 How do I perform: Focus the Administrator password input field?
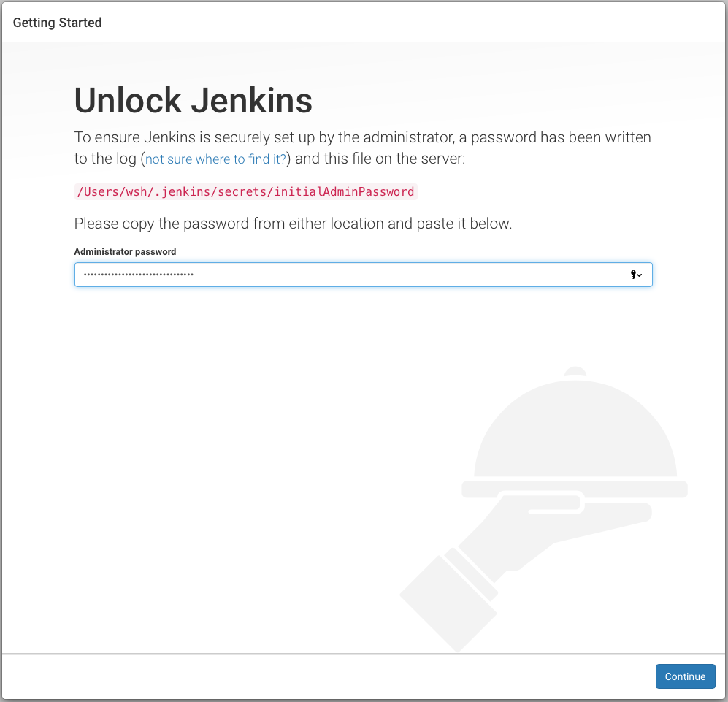tap(363, 275)
